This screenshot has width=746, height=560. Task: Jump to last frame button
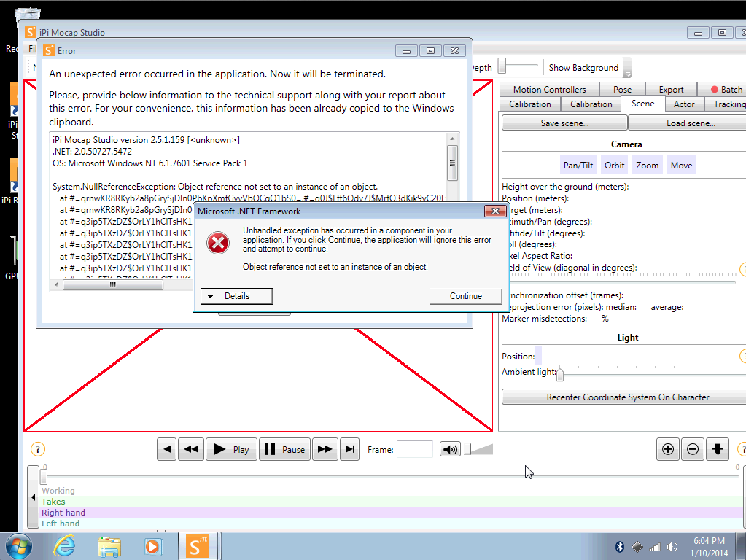[x=350, y=450]
